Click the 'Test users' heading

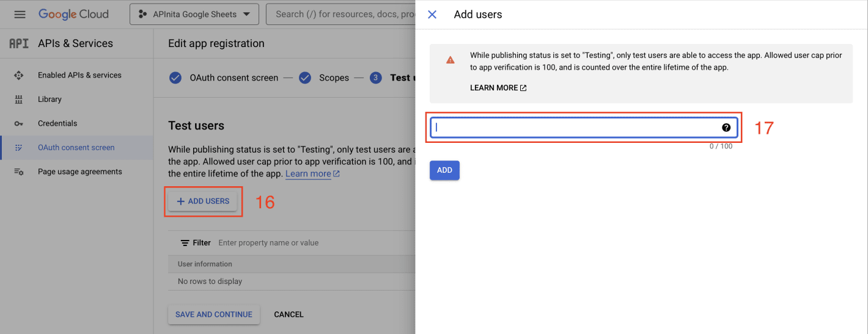pos(196,125)
